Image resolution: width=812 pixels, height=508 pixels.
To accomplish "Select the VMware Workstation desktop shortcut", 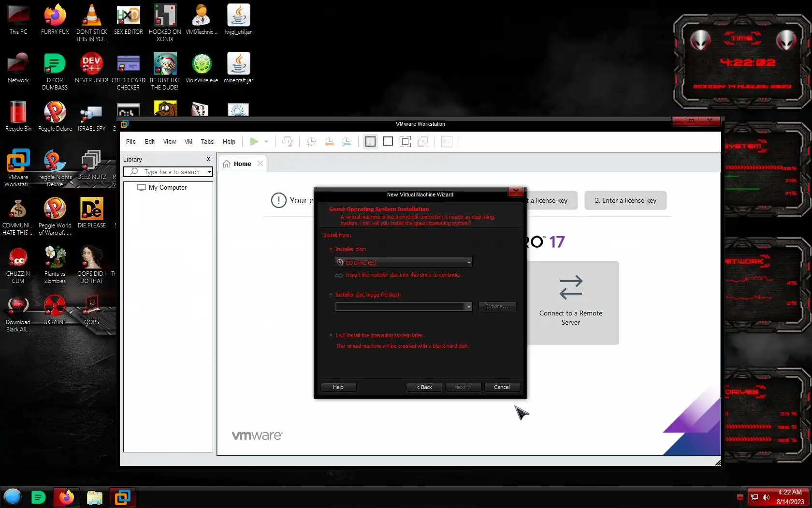I will click(x=18, y=168).
